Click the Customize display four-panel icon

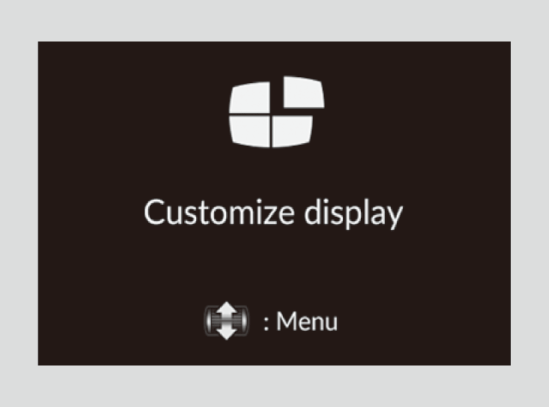tap(277, 112)
